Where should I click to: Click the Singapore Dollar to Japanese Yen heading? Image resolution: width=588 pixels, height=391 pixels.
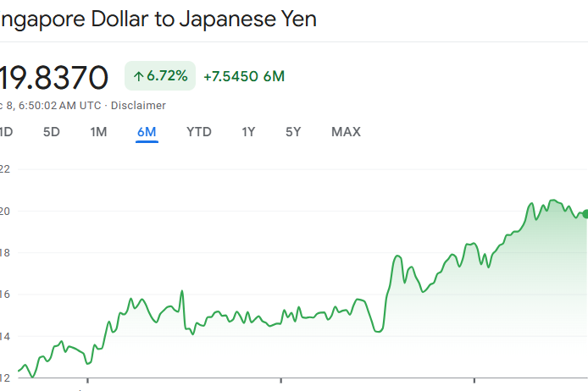pyautogui.click(x=158, y=19)
